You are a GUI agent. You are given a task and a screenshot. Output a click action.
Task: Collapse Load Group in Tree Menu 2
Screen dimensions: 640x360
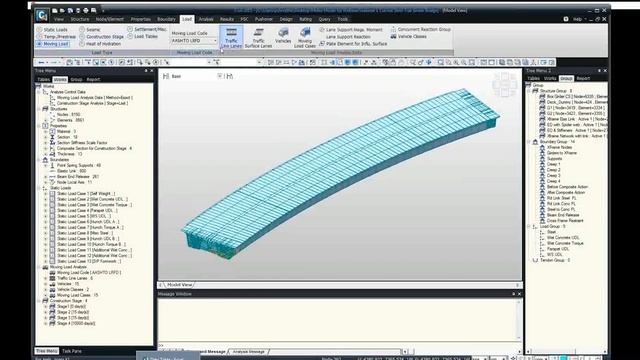coord(529,226)
